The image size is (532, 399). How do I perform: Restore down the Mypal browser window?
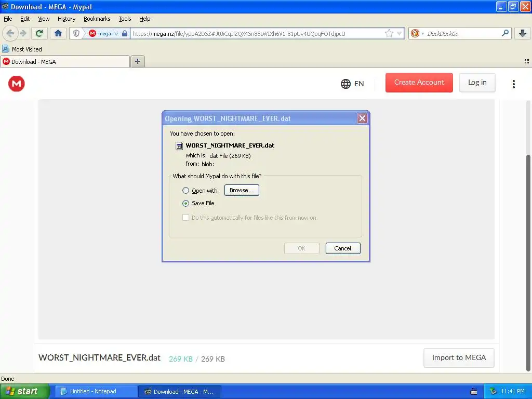[513, 6]
